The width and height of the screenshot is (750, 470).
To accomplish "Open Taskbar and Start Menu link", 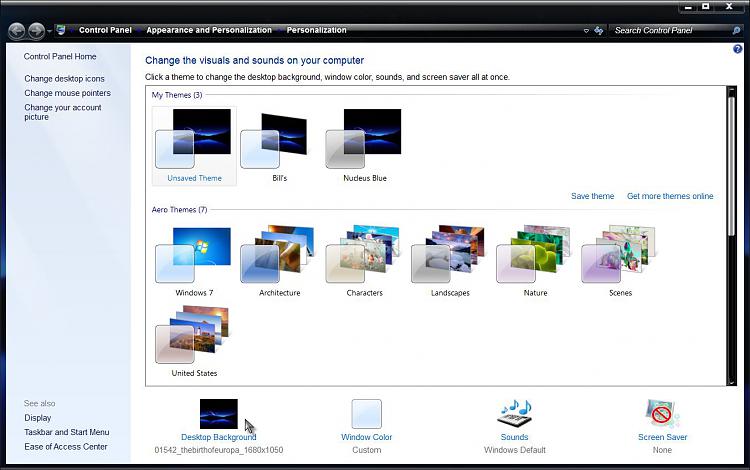I will [66, 432].
